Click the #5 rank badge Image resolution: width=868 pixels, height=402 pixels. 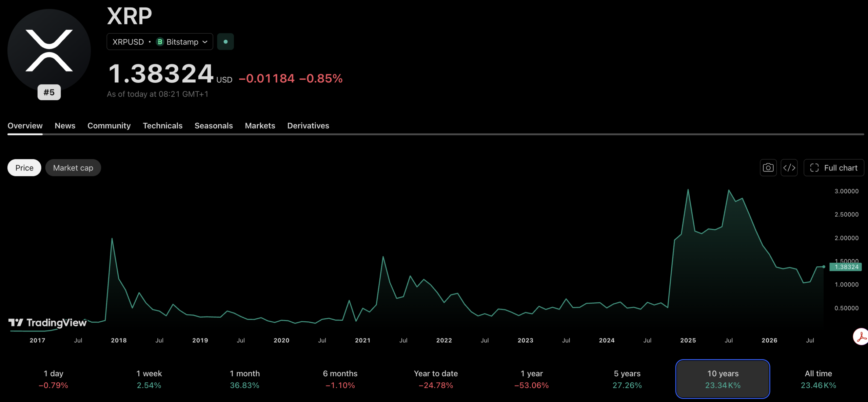(49, 92)
